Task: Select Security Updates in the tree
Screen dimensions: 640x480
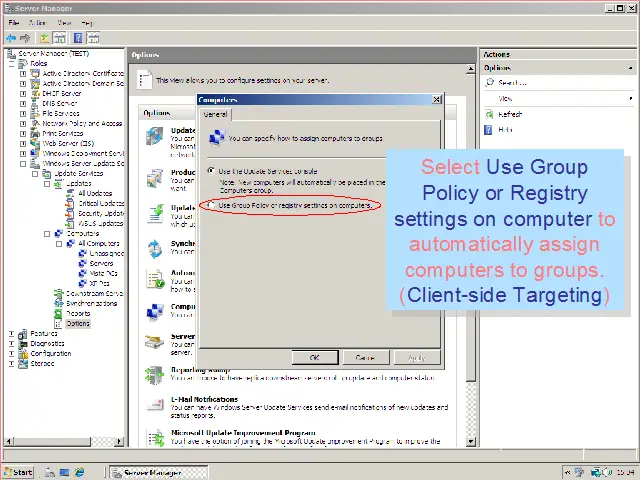Action: 101,213
